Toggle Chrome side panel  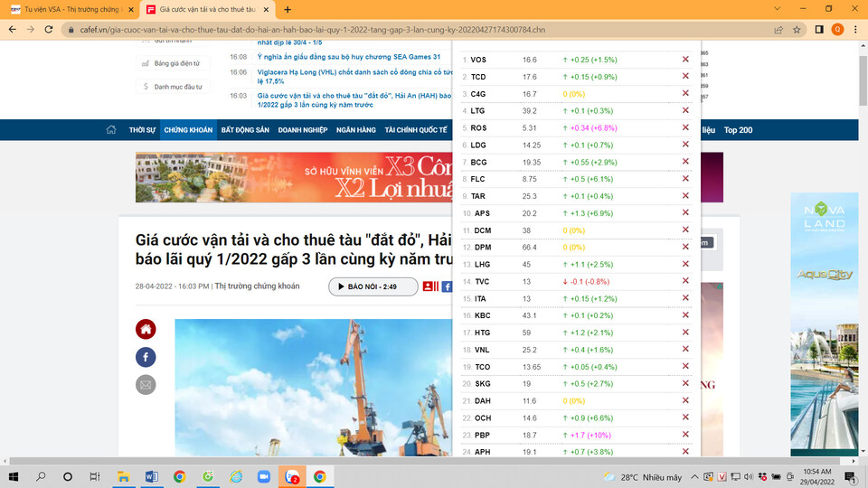[819, 29]
